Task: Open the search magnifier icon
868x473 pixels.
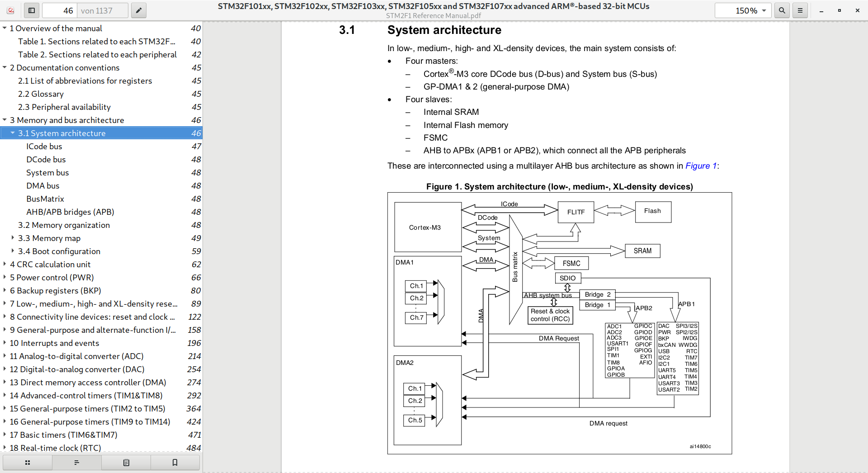Action: coord(782,10)
